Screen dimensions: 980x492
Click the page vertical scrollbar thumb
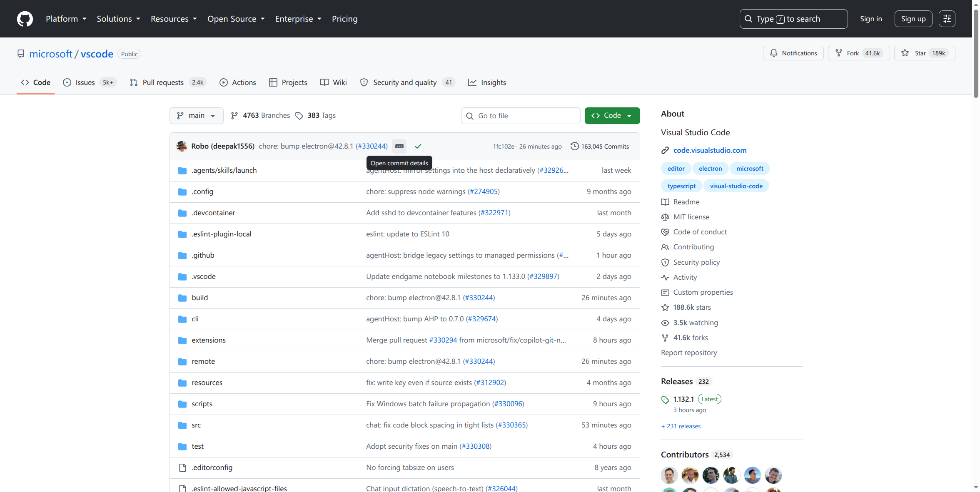tap(975, 53)
